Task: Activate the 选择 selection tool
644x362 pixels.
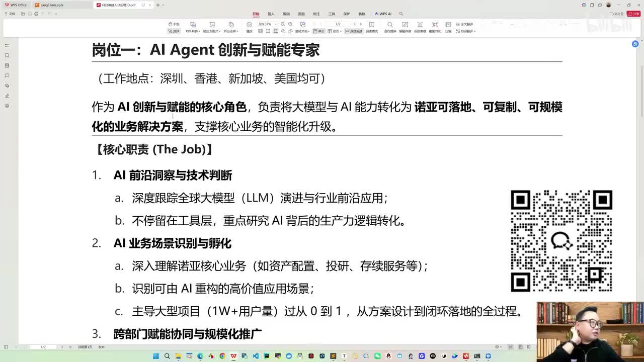Action: point(174,31)
